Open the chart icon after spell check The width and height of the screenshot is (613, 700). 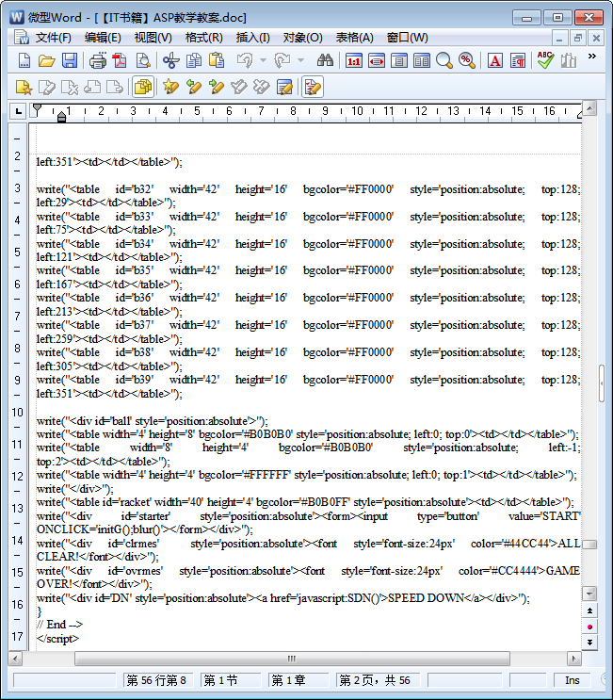[569, 60]
